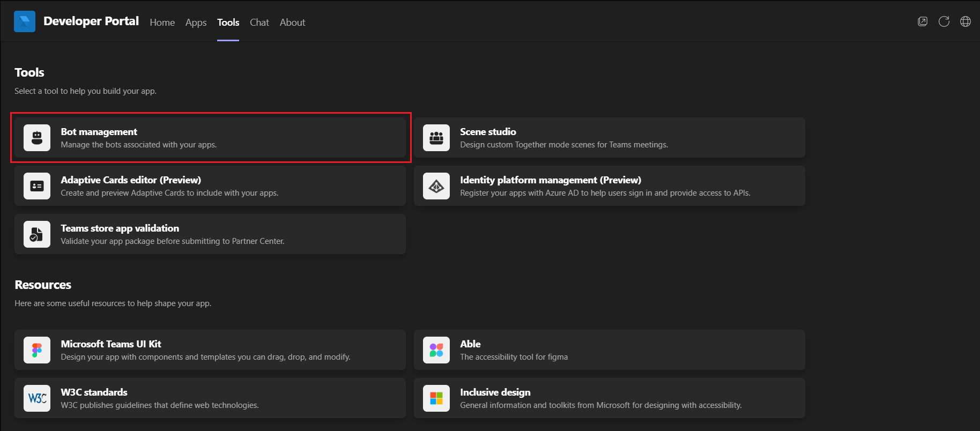
Task: Click the Figma icon for Teams UI Kit
Action: click(x=37, y=350)
